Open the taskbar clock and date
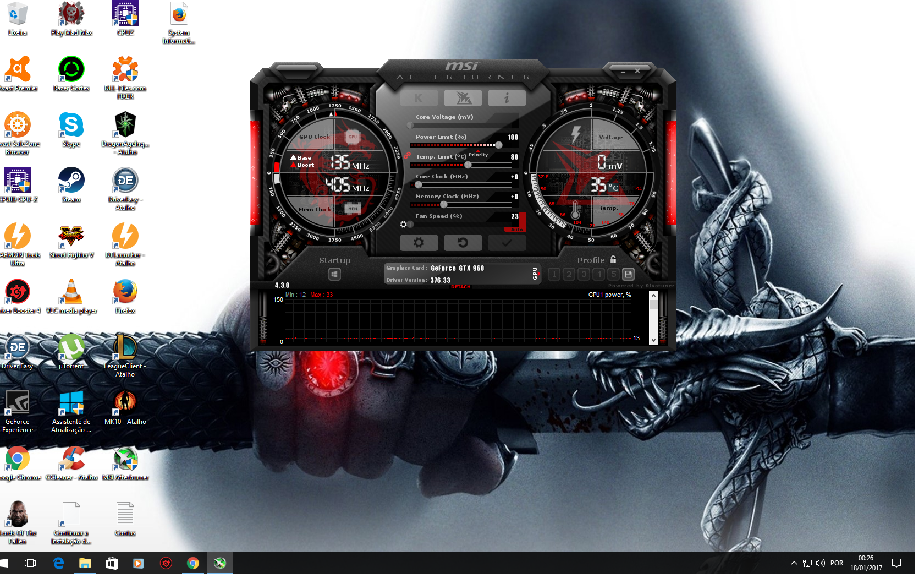The width and height of the screenshot is (924, 578). tap(866, 563)
